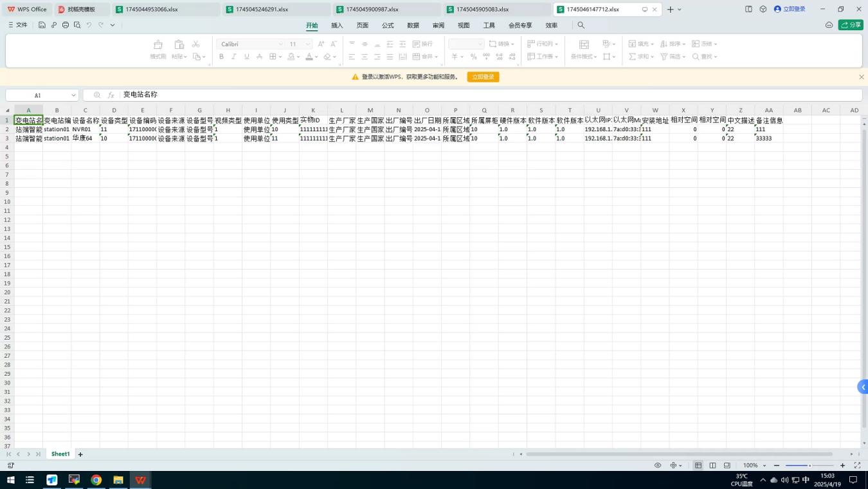Screen dimensions: 868x489
Task: Toggle eye protection mode icon in status bar
Action: (658, 465)
